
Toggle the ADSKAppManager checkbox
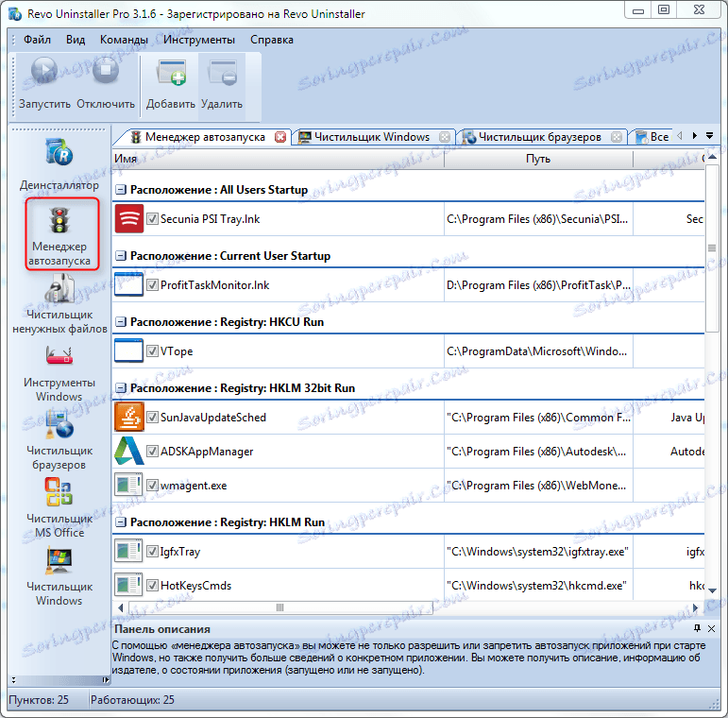[152, 451]
